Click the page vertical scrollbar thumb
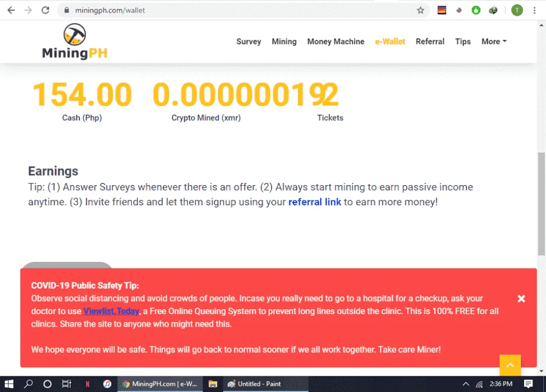The image size is (546, 392). (541, 204)
